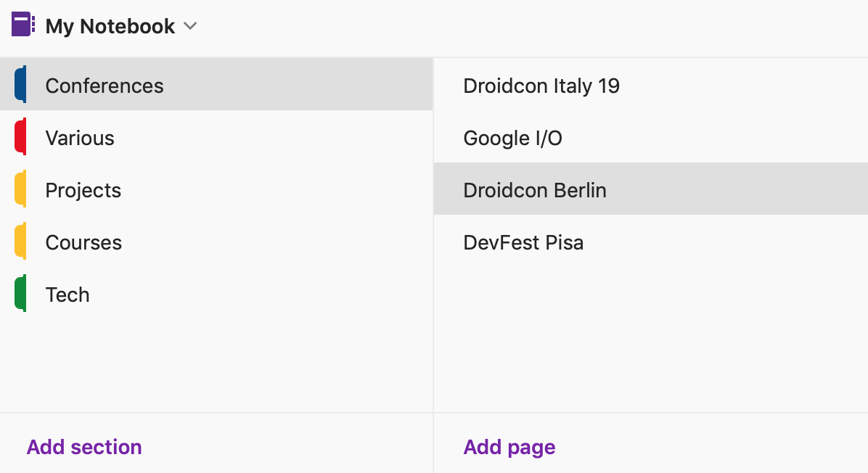868x473 pixels.
Task: Click the yellow Projects section tab icon
Action: coord(20,189)
